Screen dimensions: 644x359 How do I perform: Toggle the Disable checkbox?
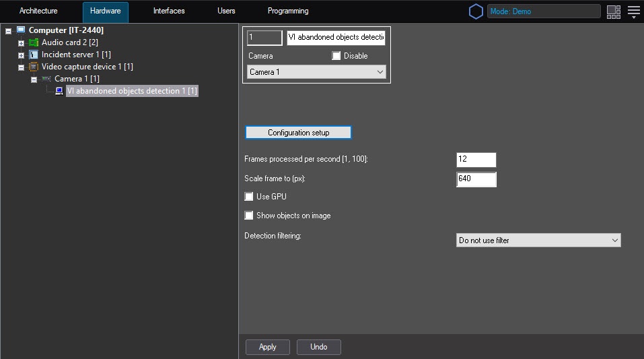336,56
